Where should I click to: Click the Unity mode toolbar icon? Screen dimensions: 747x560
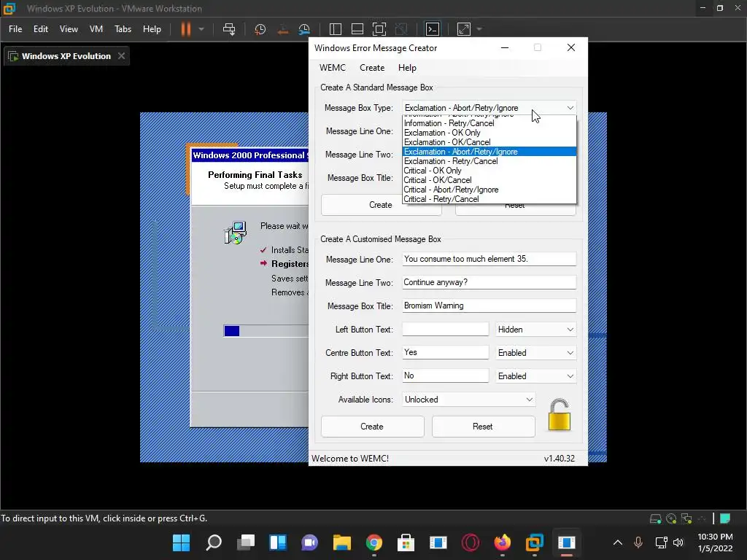pyautogui.click(x=401, y=29)
